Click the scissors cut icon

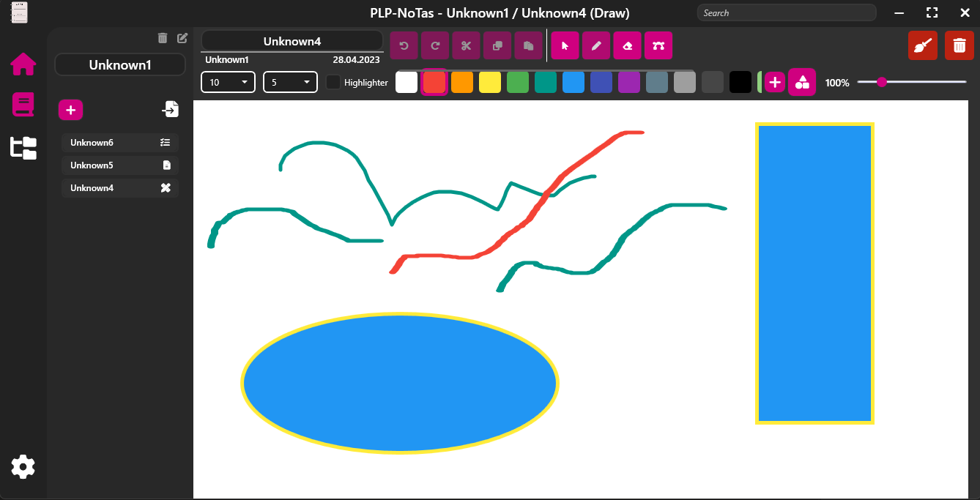(466, 45)
